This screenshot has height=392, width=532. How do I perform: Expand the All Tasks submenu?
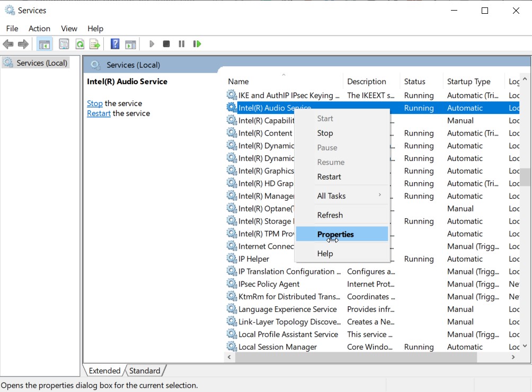tap(333, 195)
